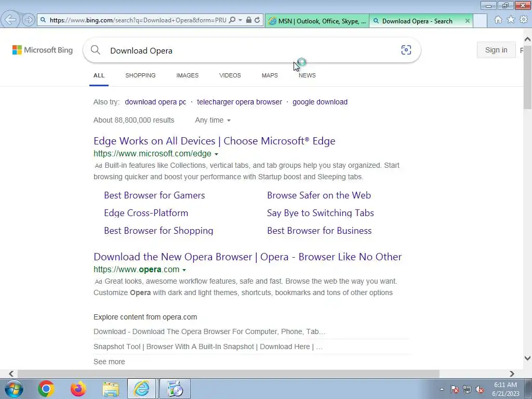
Task: Switch to the IMAGES tab
Action: (x=187, y=75)
